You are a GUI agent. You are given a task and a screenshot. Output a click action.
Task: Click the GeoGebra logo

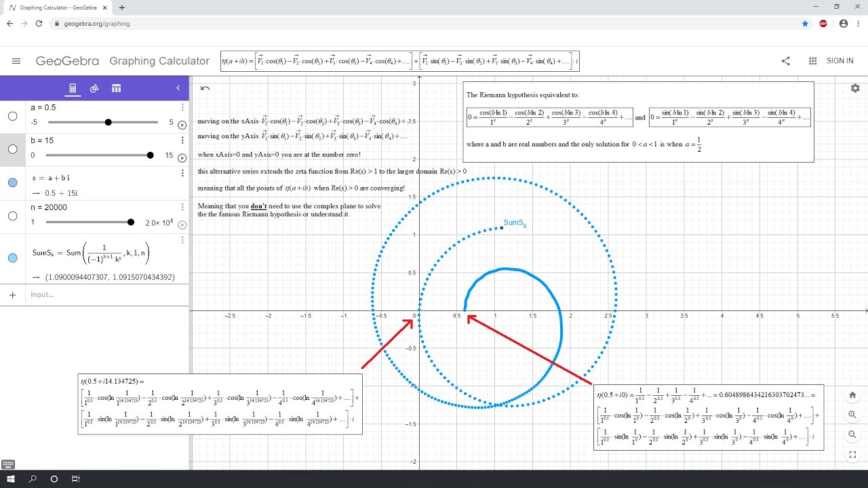coord(66,61)
